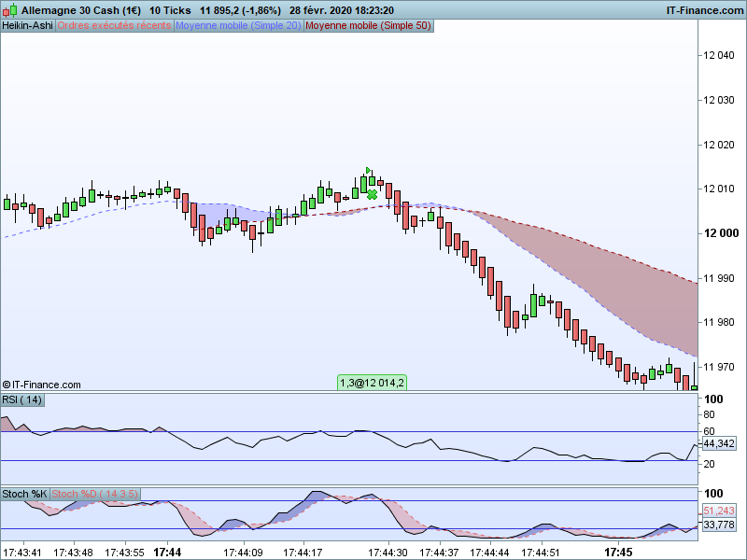Click the green cross executed-order marker

(x=372, y=195)
